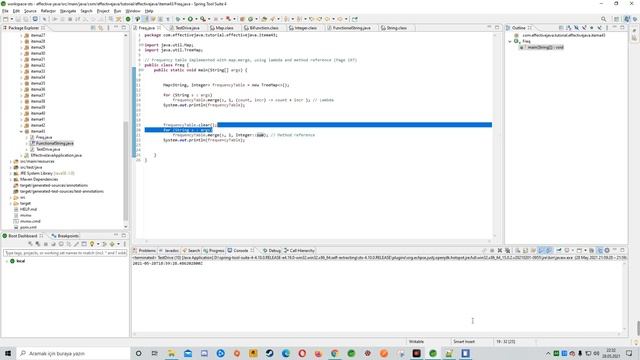640x360 pixels.
Task: Maximize the Console panel
Action: pos(622,251)
